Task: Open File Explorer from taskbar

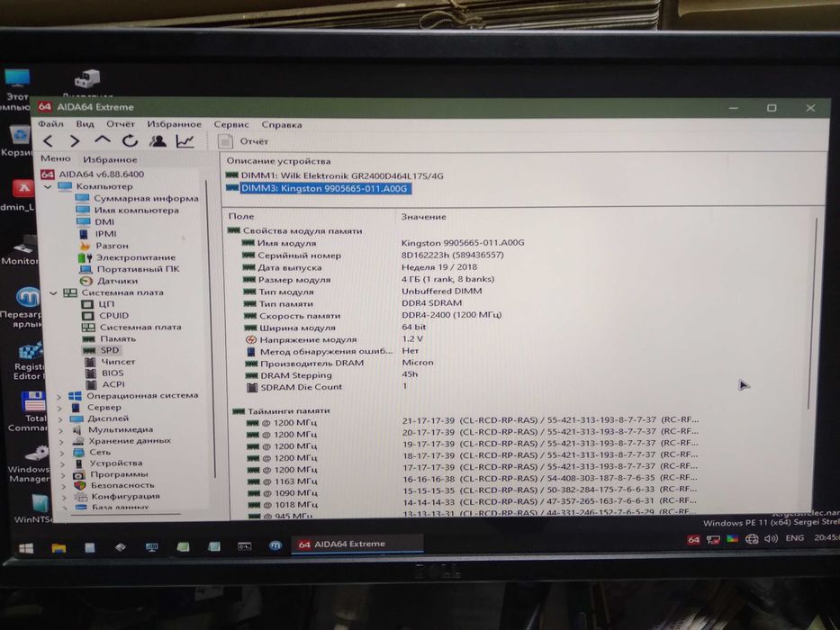Action: click(x=59, y=547)
